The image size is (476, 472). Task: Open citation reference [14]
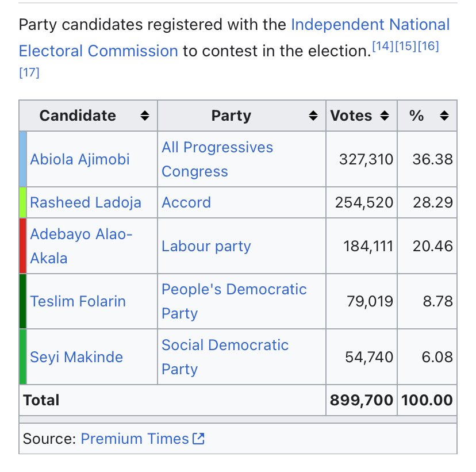pos(383,47)
